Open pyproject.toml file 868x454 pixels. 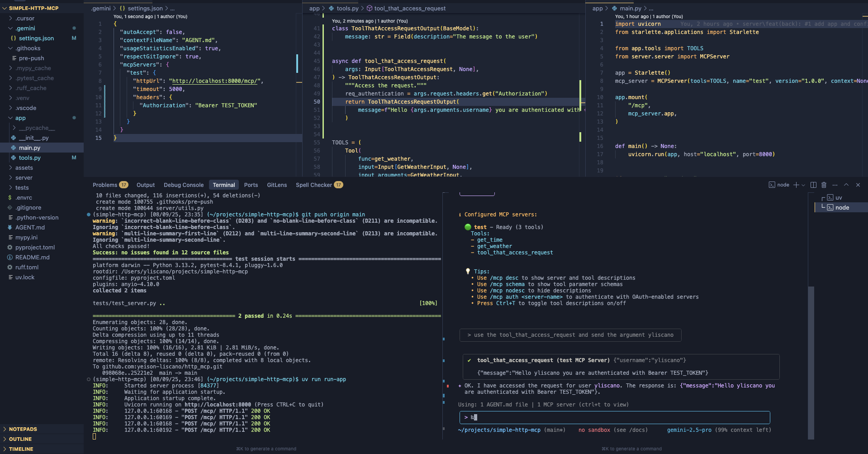pos(35,247)
